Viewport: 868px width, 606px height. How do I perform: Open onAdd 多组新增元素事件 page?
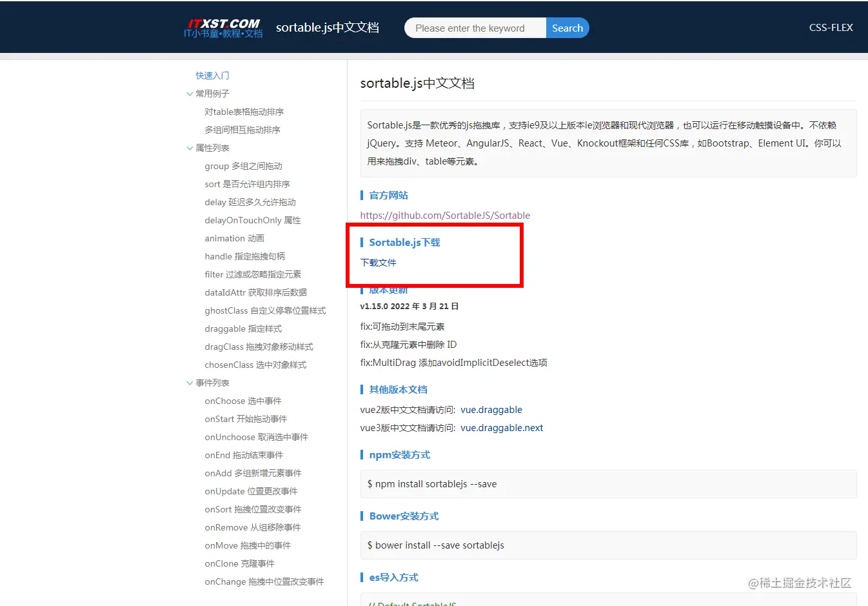253,473
